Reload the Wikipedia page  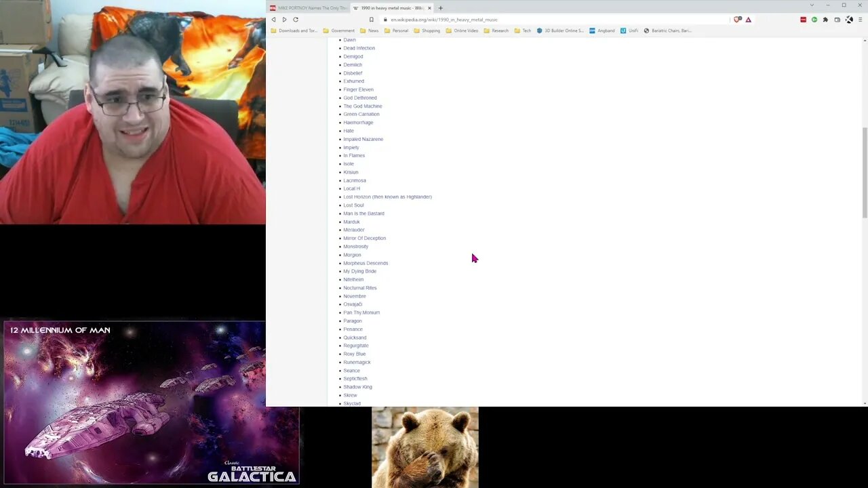[x=296, y=20]
